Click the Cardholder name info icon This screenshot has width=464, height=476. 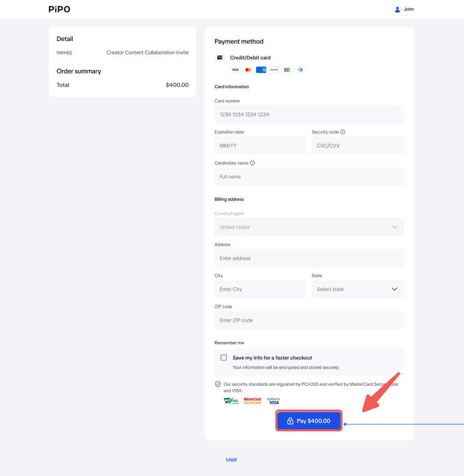click(x=253, y=163)
